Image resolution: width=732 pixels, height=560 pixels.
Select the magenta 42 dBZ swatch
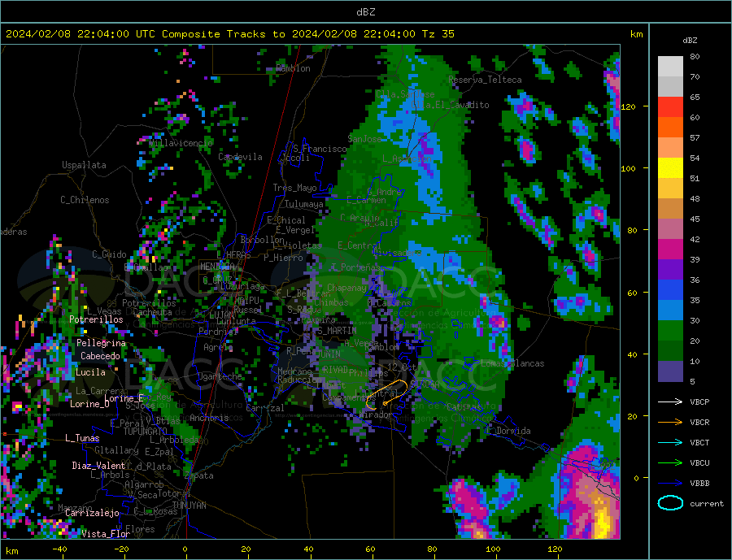(x=670, y=249)
